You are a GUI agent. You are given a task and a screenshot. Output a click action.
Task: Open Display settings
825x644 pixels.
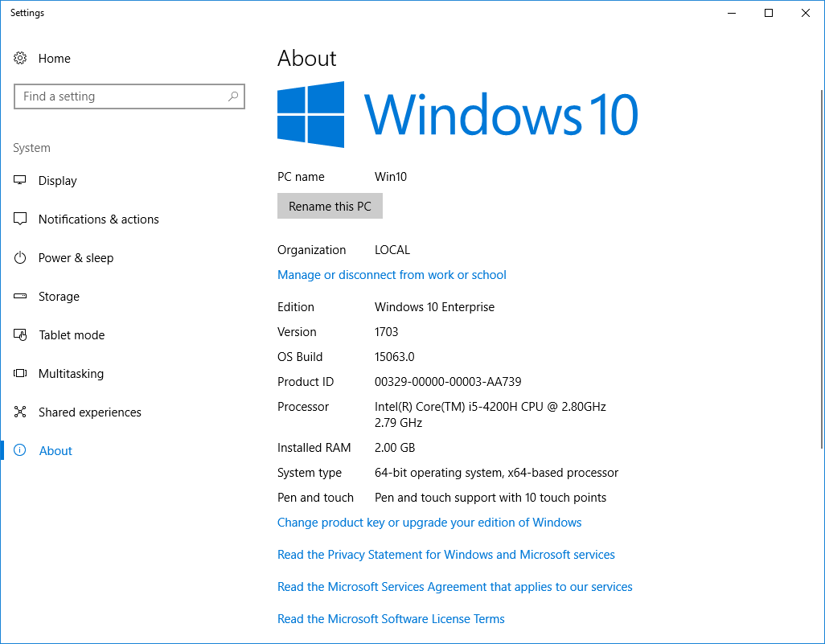point(57,181)
